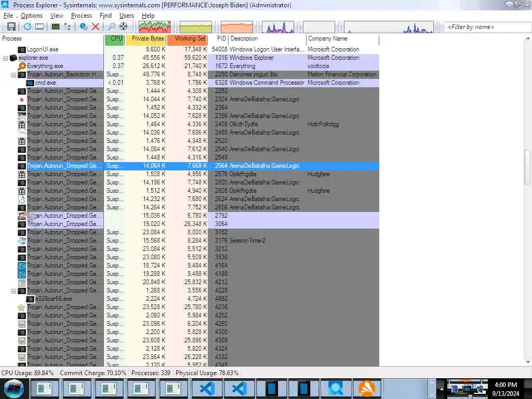Click the Mellon Financial Corporation cell

coord(342,74)
